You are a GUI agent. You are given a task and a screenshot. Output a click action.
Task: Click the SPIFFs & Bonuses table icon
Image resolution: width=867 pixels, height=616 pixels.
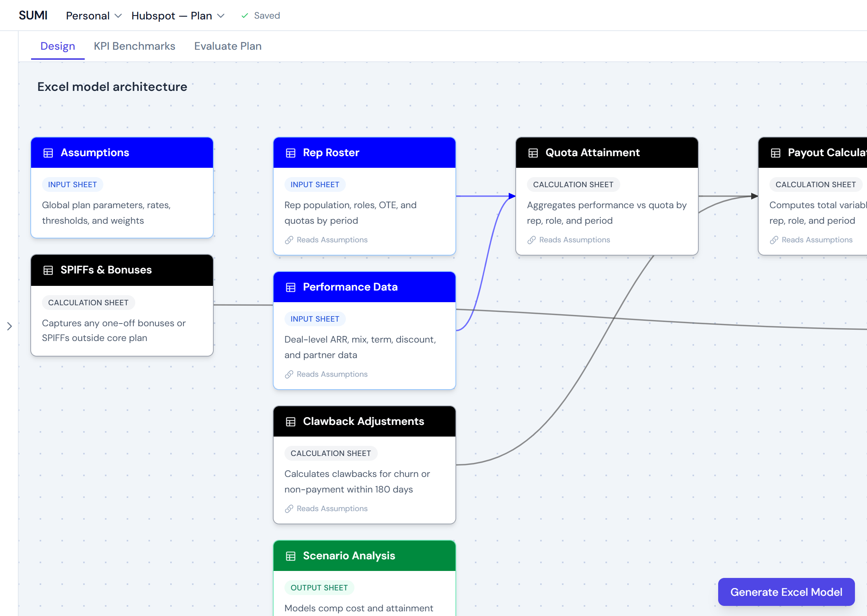click(48, 270)
